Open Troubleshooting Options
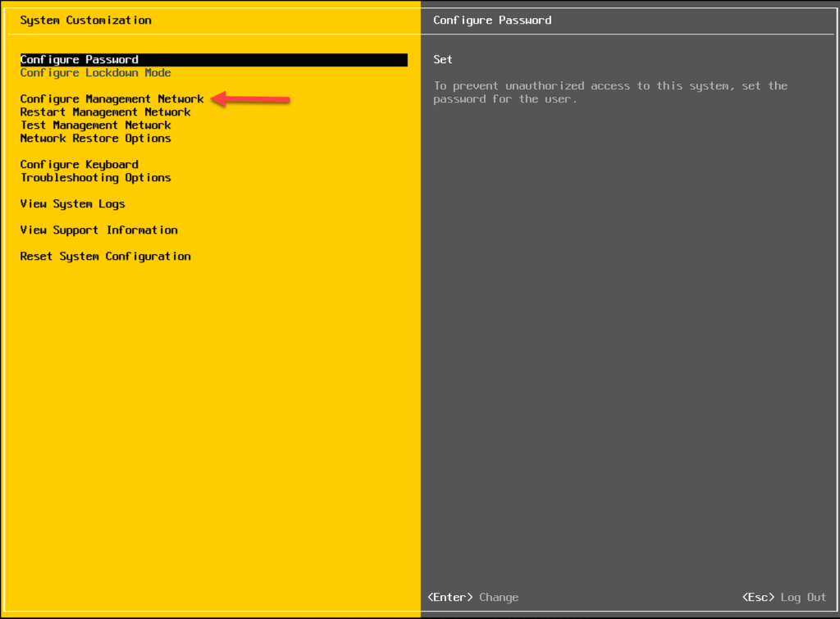 (95, 178)
